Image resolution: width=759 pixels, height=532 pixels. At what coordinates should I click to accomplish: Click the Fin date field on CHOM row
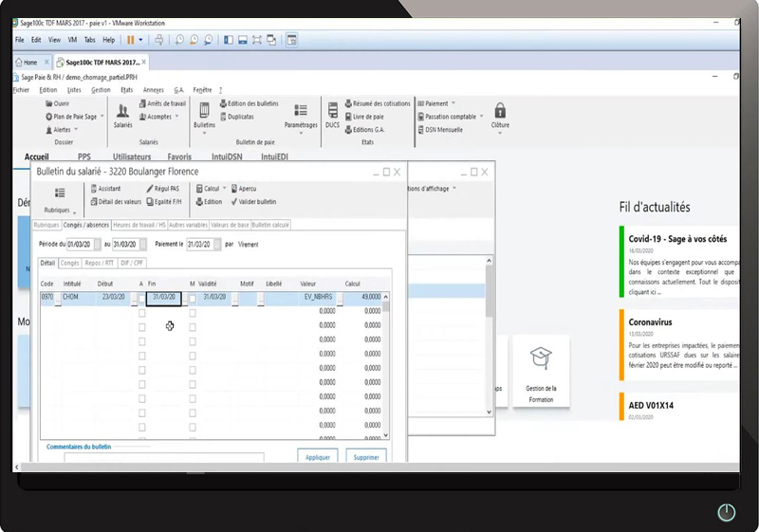[x=162, y=297]
